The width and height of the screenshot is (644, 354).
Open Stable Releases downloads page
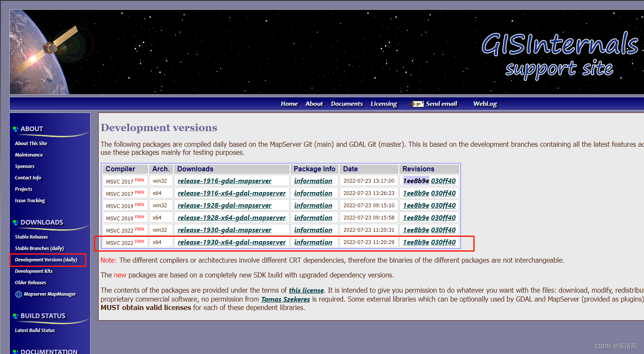point(31,237)
